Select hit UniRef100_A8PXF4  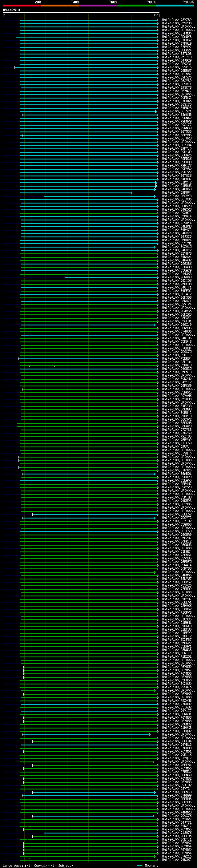click(177, 318)
